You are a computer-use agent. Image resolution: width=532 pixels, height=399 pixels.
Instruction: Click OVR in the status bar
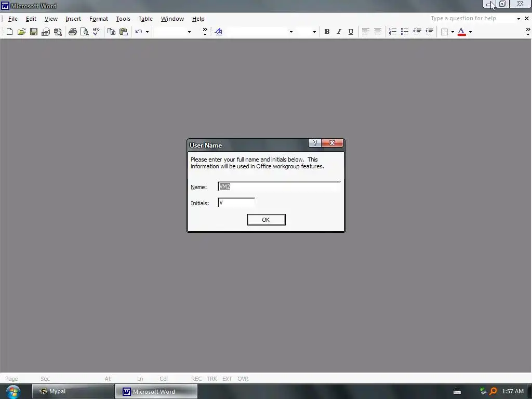pos(243,379)
